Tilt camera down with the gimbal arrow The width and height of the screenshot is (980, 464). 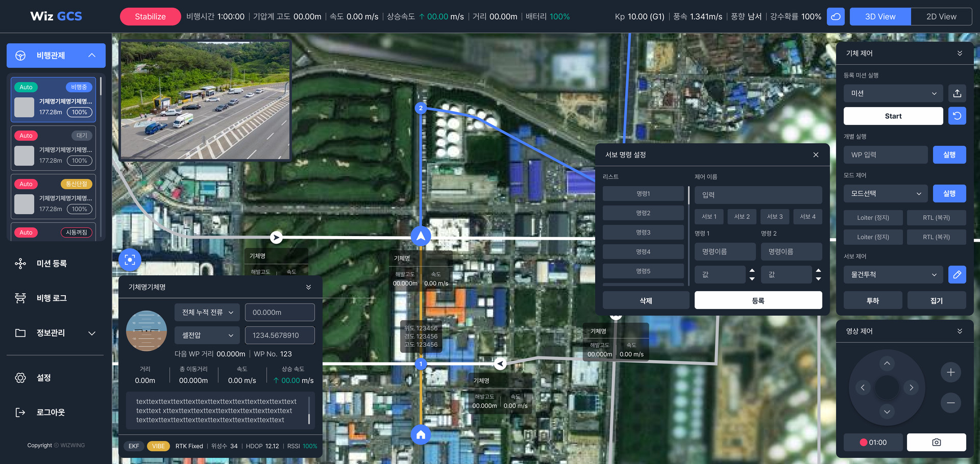887,411
